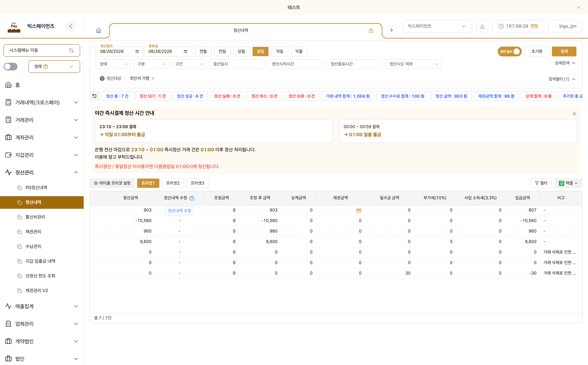The height and width of the screenshot is (365, 588).
Task: Toggle the switch beside 범례
Action: click(10, 67)
